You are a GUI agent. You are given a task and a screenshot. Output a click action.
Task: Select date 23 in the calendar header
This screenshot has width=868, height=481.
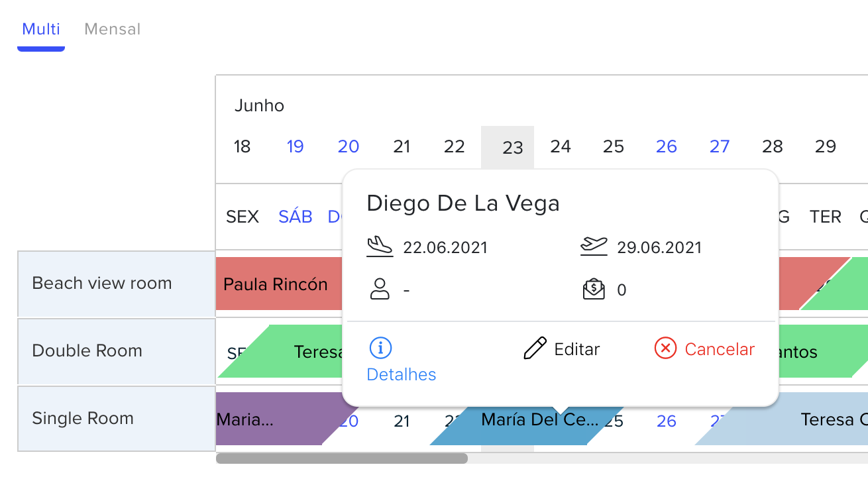(x=512, y=147)
